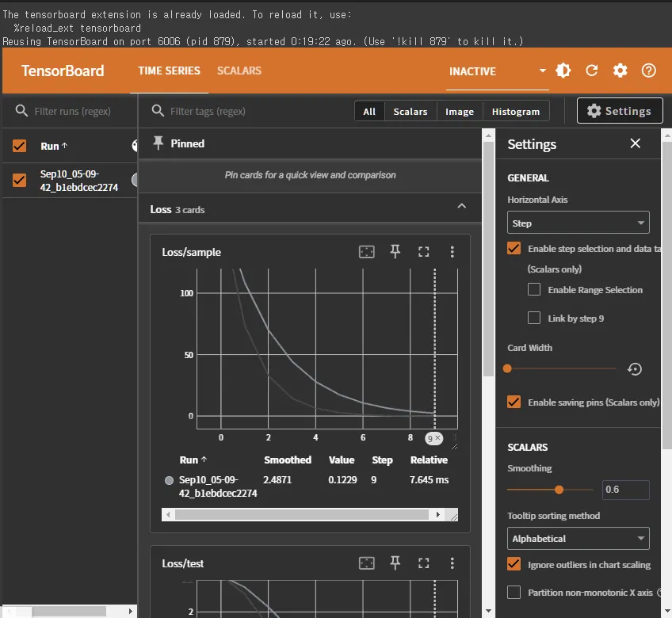Viewport: 672px width, 618px height.
Task: Fit Loss/sample chart domain to data
Action: click(x=366, y=252)
